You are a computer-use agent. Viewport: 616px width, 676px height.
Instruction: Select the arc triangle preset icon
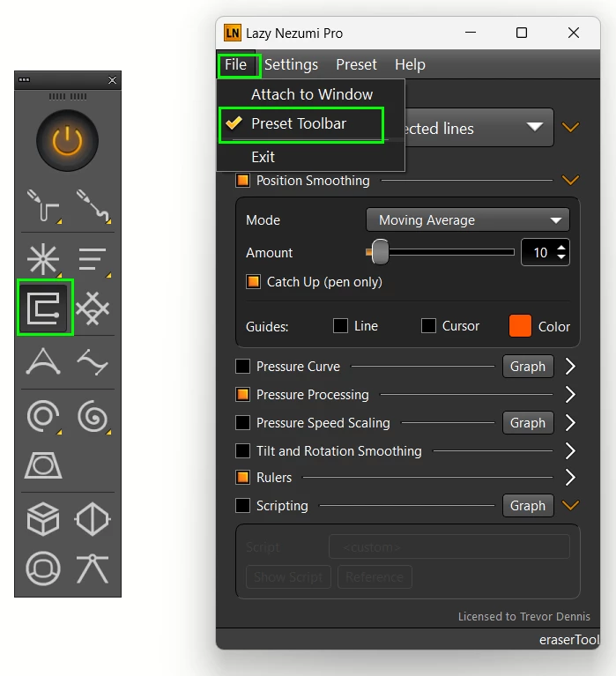[43, 361]
